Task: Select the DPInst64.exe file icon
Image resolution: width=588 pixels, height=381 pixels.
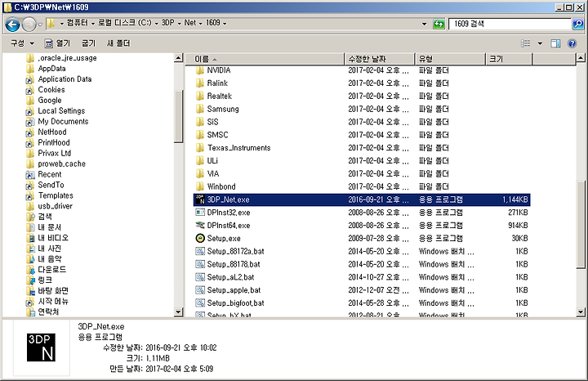Action: [x=200, y=225]
